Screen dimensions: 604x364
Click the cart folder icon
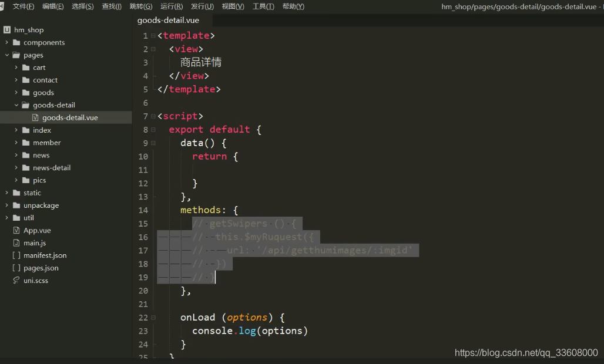pyautogui.click(x=26, y=68)
